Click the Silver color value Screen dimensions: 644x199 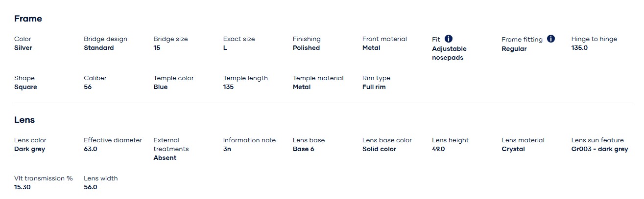(23, 48)
